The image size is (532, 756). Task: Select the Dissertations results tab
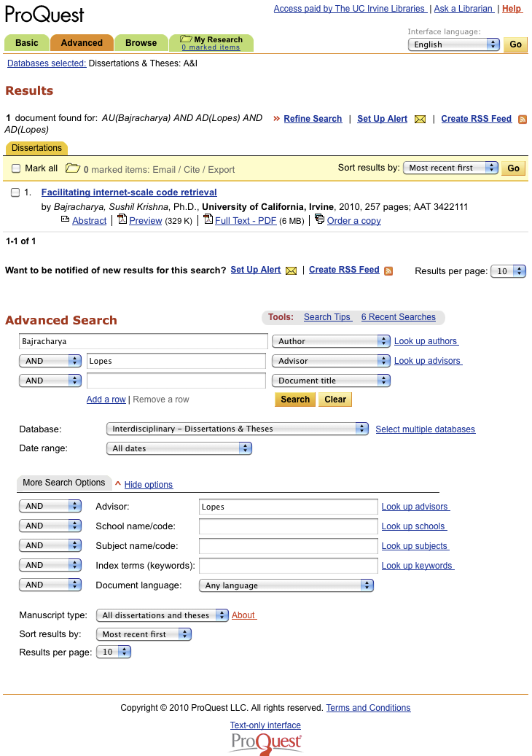36,148
